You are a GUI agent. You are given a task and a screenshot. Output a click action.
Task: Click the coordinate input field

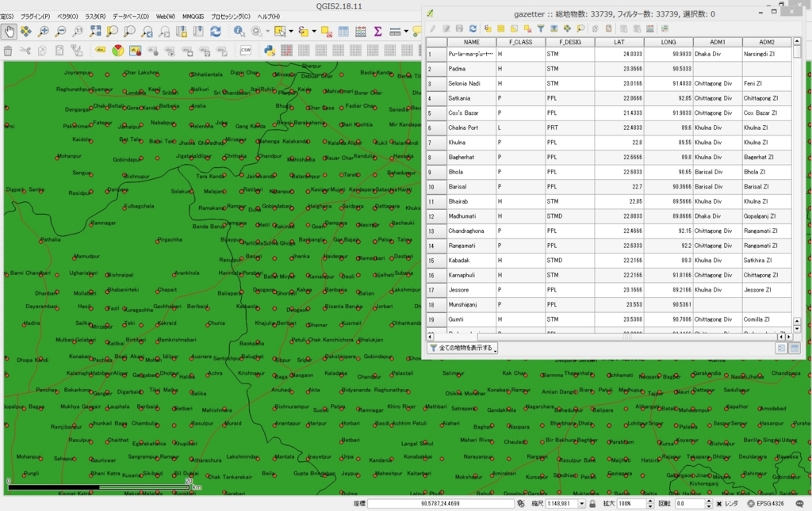point(440,503)
